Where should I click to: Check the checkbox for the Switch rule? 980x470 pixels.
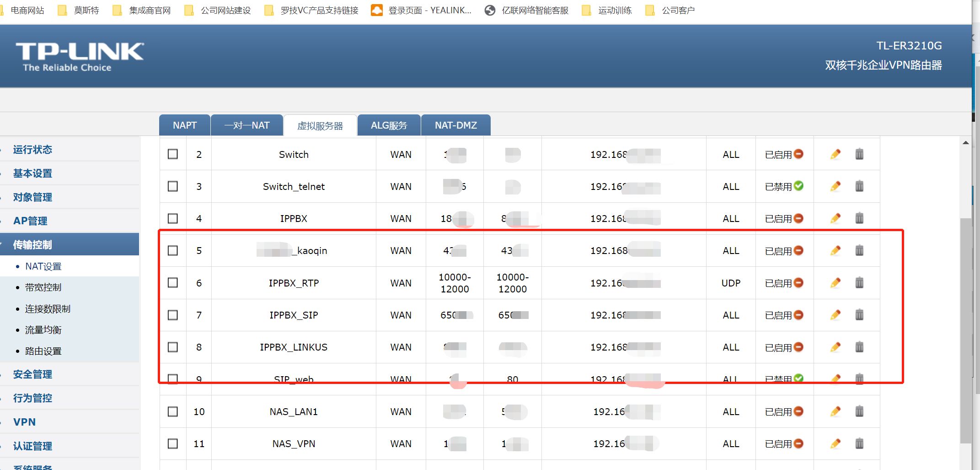173,154
